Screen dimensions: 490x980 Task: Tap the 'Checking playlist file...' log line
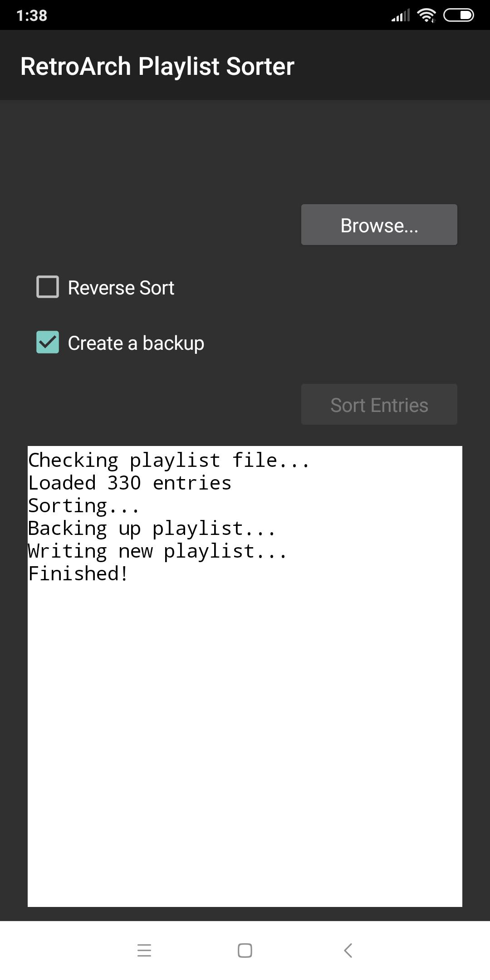click(169, 460)
